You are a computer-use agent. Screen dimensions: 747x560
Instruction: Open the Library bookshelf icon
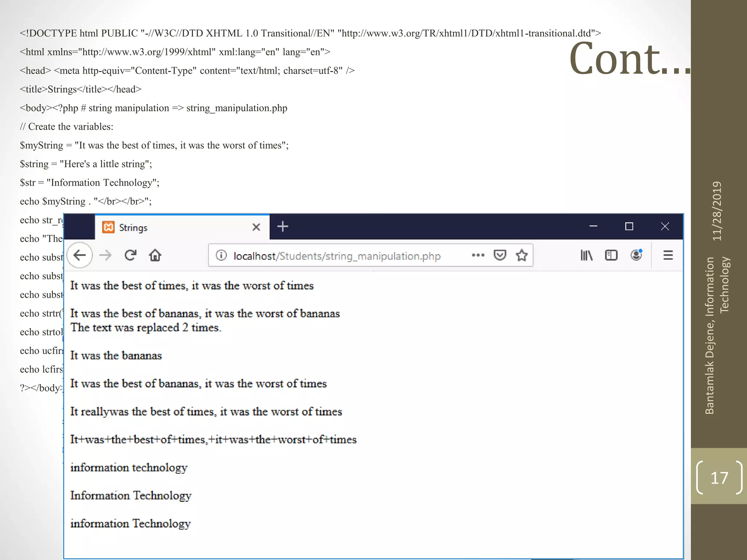[586, 255]
